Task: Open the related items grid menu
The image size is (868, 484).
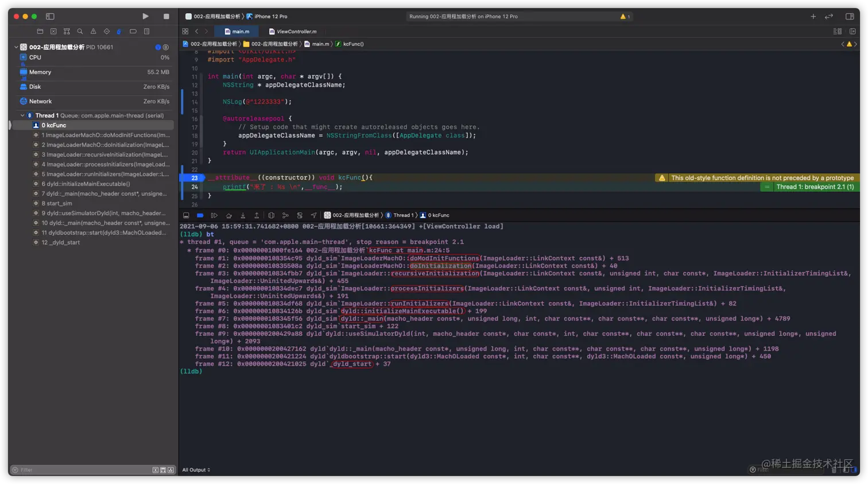Action: [185, 32]
